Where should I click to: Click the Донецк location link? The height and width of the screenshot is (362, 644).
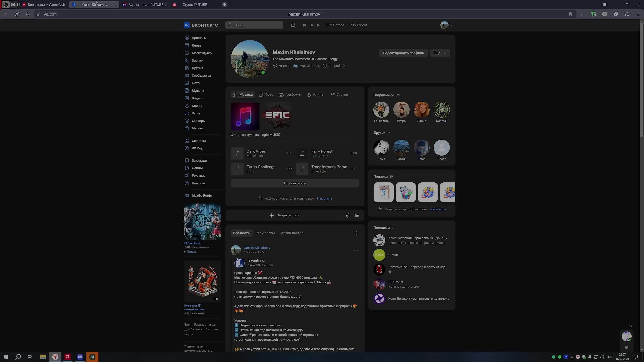282,66
